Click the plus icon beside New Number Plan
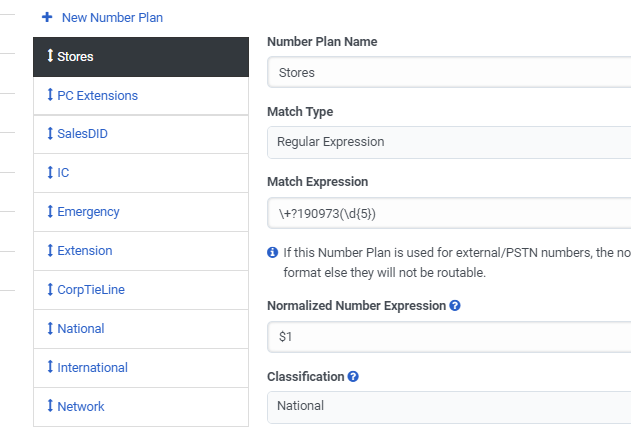 (x=47, y=18)
